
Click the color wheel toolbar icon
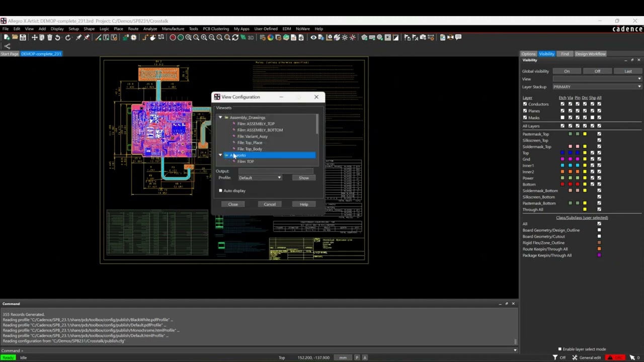270,37
